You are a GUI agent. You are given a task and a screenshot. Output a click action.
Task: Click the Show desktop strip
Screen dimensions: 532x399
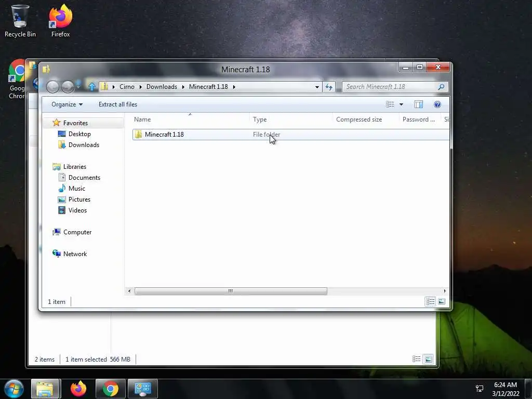pyautogui.click(x=529, y=389)
